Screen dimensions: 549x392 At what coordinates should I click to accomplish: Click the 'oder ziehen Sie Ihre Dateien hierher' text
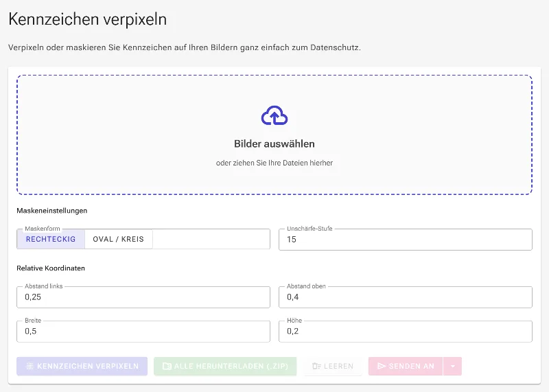274,163
